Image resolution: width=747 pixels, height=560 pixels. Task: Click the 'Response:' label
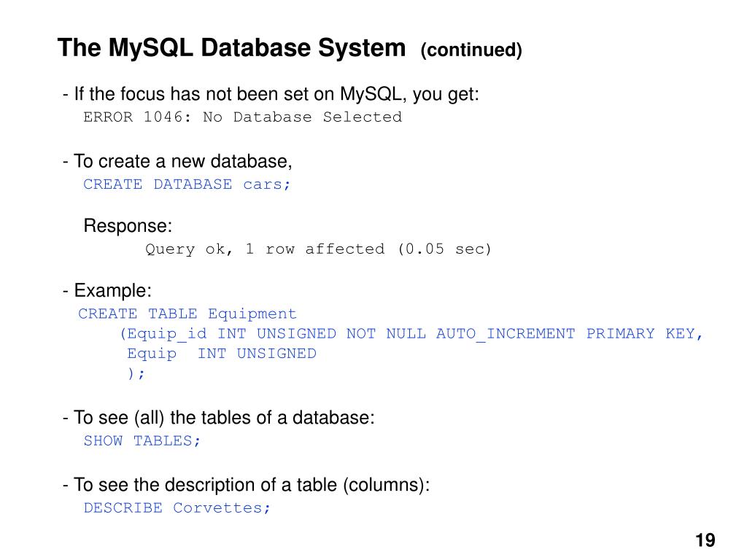click(x=128, y=226)
